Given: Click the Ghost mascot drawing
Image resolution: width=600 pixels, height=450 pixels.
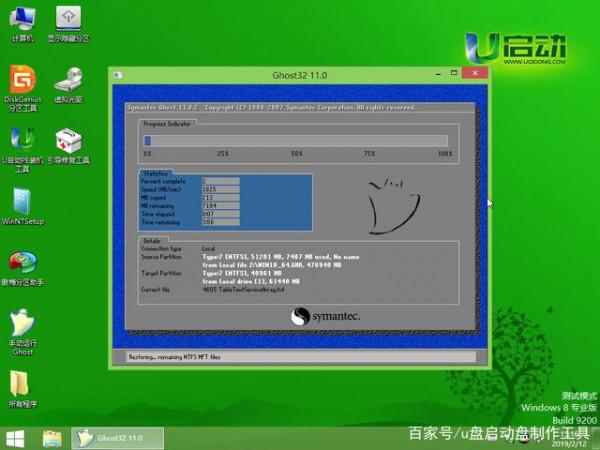Looking at the screenshot, I should 385,206.
